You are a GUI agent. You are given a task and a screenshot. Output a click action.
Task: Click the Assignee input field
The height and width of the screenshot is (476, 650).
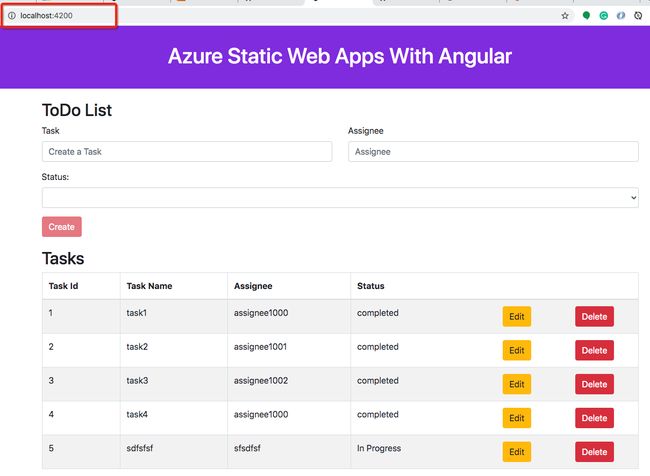(x=493, y=152)
